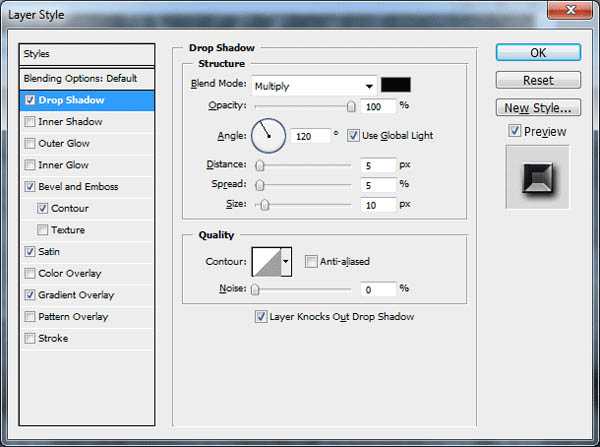Uncheck Layer Knocks Out Drop Shadow
Image resolution: width=600 pixels, height=447 pixels.
261,317
